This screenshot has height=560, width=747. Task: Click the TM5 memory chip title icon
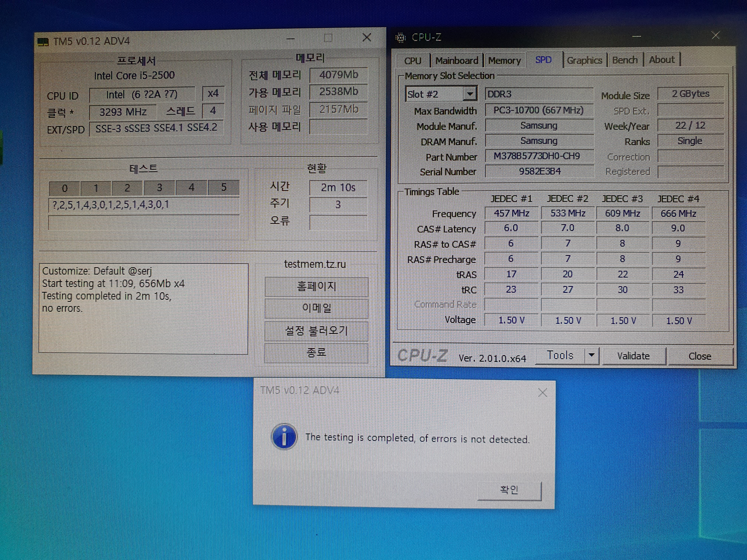point(43,42)
